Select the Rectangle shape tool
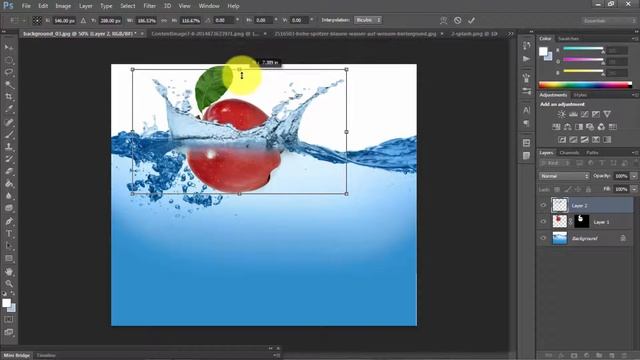 tap(9, 258)
